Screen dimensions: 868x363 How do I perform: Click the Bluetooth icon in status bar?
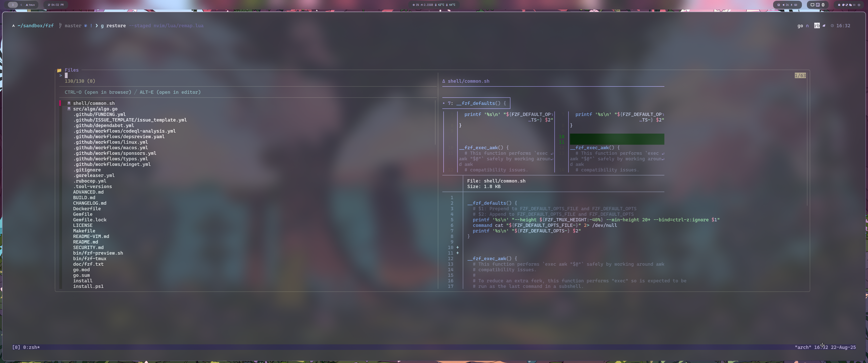coord(823,5)
